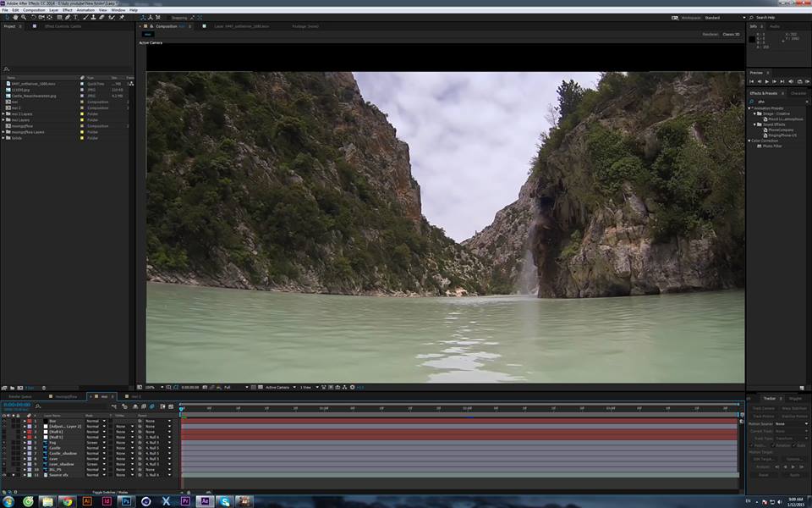Collapse the Sound Effects presets folder
812x508 pixels.
(x=755, y=124)
